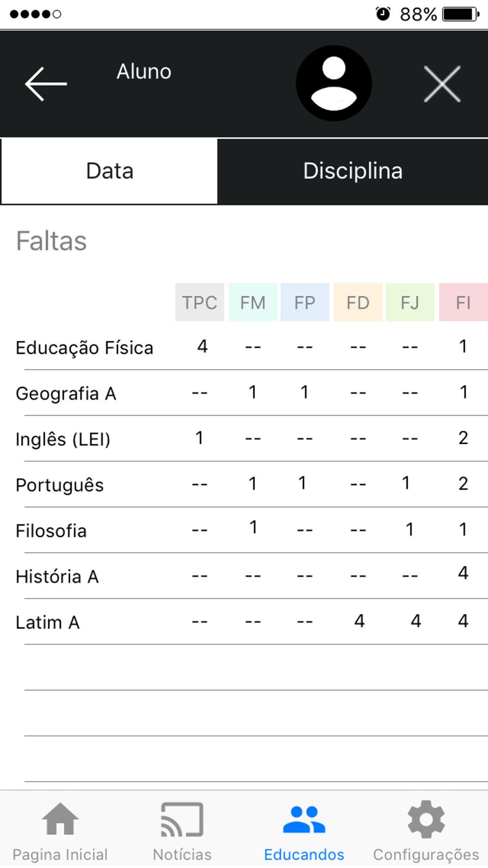Viewport: 488px width, 868px height.
Task: Open the Educação Física row
Action: click(244, 347)
